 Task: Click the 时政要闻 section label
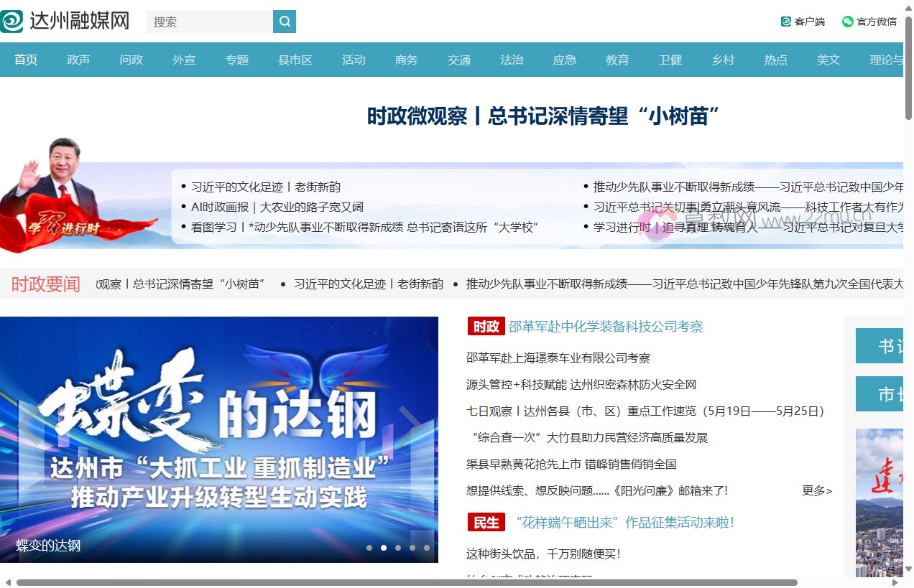point(45,284)
